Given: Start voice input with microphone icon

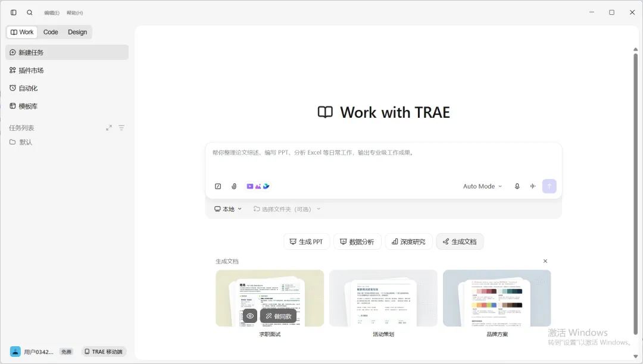Looking at the screenshot, I should tap(517, 186).
